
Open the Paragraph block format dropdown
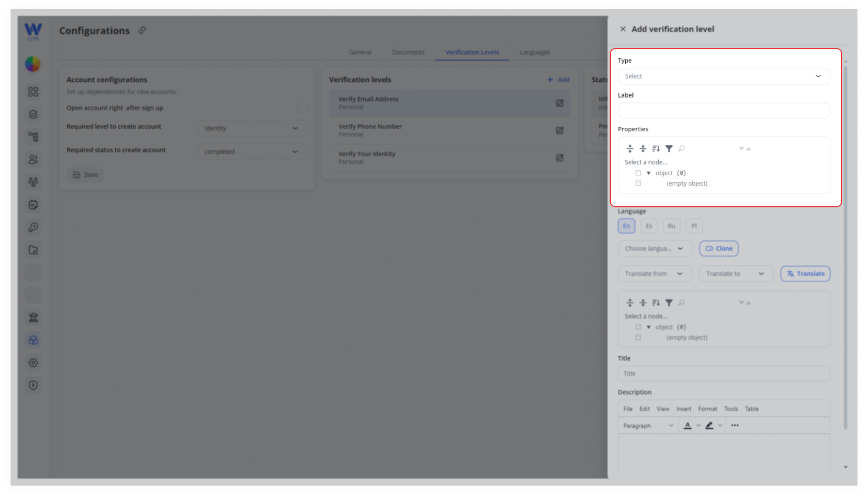point(648,426)
